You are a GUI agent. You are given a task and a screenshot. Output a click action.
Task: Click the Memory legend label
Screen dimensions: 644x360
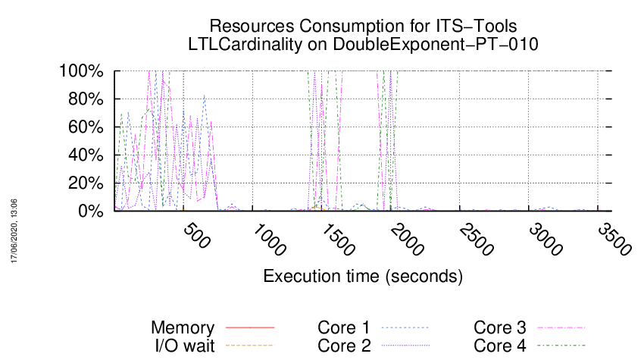click(x=183, y=327)
